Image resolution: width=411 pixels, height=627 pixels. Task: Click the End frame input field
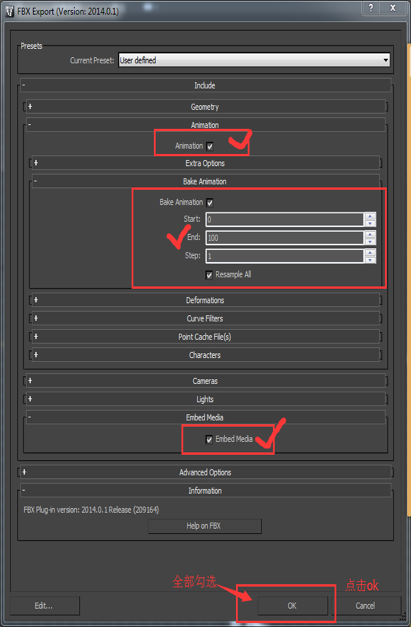[285, 238]
